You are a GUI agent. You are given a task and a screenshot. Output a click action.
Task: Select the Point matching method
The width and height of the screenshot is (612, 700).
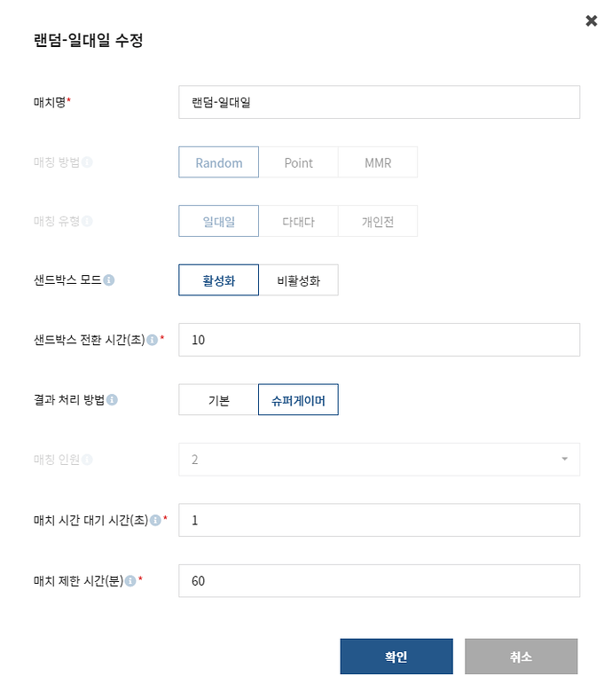(299, 162)
